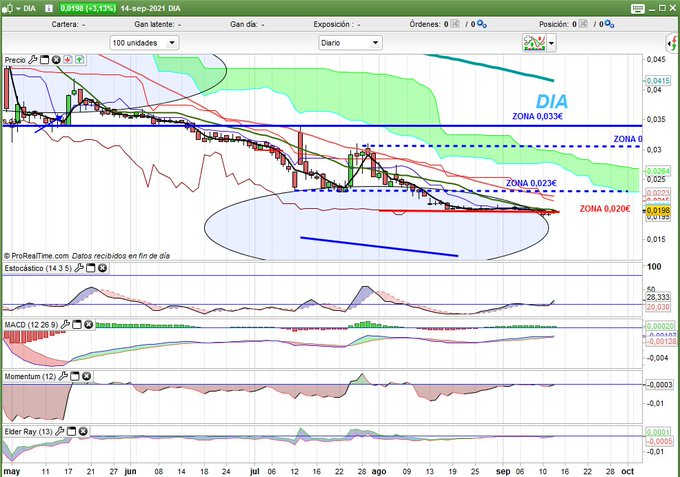The height and width of the screenshot is (477, 680).
Task: Click the ProRealTime.com copyright link
Action: [36, 256]
